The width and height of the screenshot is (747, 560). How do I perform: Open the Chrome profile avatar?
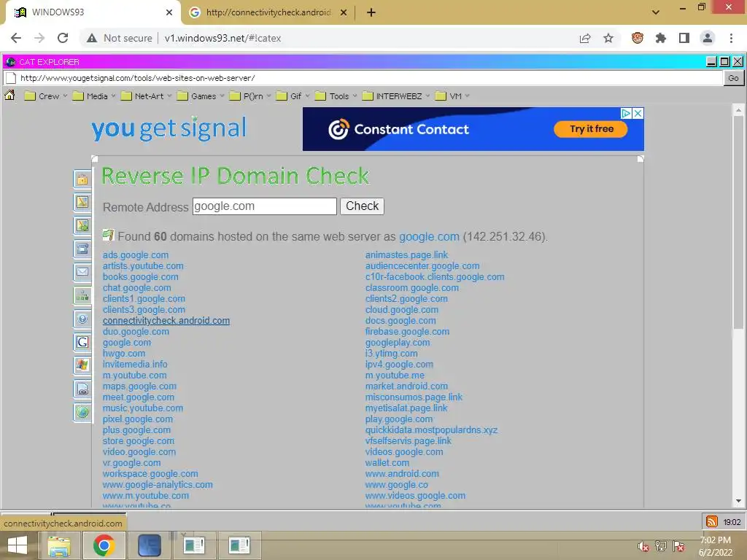click(708, 38)
